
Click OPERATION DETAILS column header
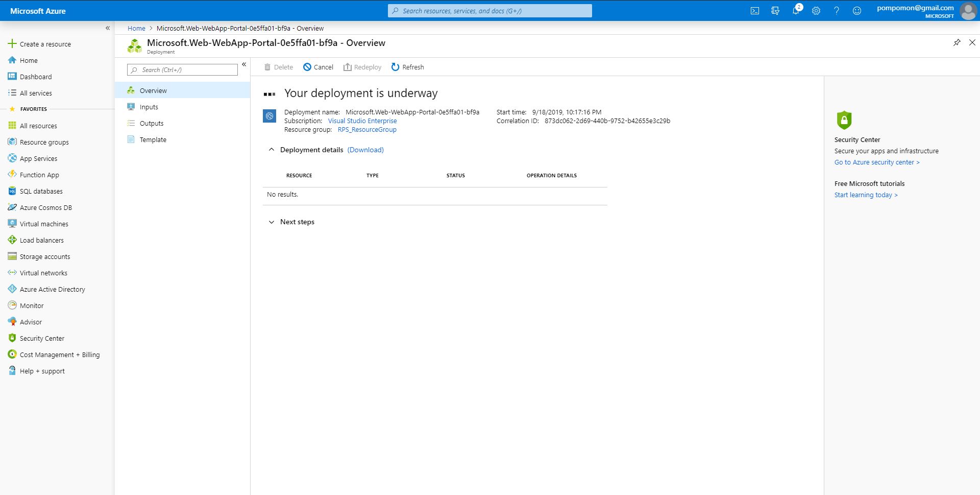551,175
